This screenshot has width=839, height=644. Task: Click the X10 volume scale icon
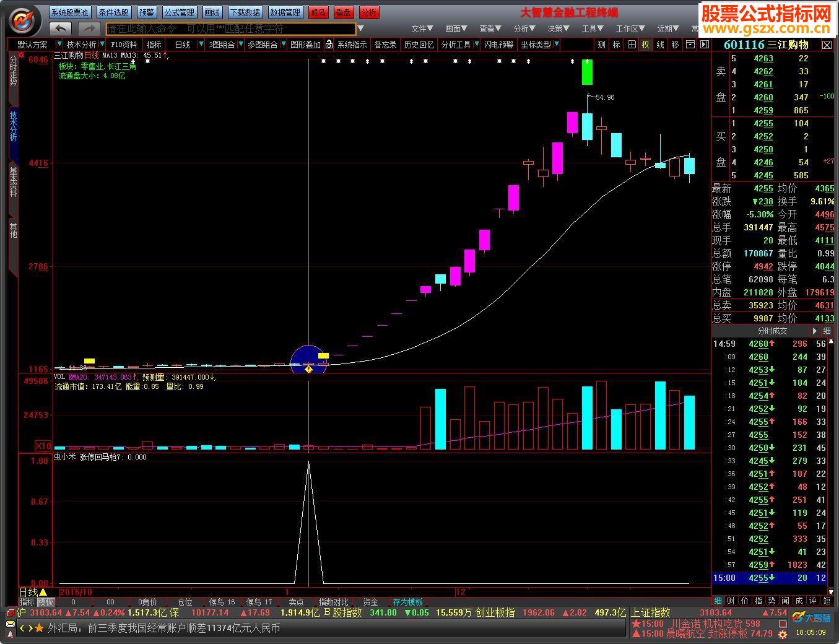tap(43, 446)
